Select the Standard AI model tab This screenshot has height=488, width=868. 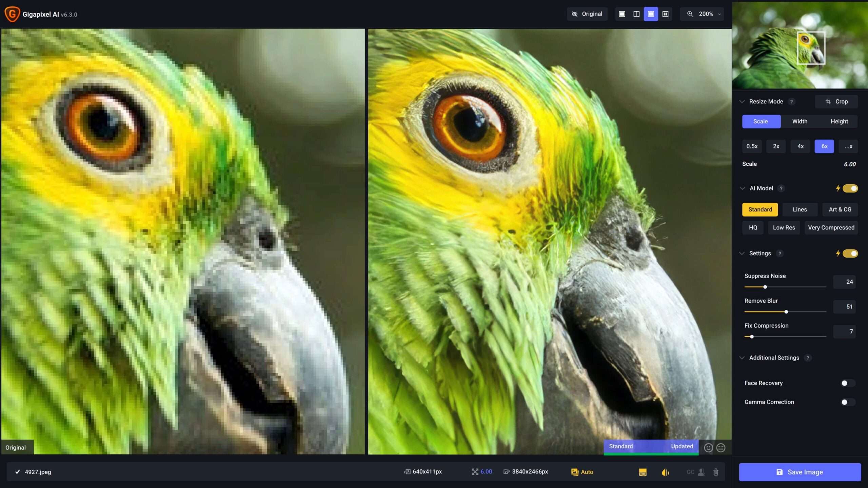tap(760, 209)
